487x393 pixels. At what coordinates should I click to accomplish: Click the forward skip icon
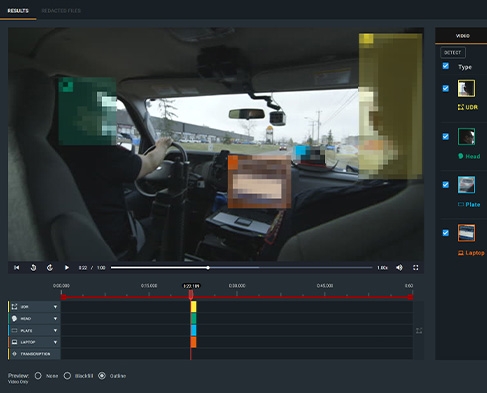coord(50,268)
